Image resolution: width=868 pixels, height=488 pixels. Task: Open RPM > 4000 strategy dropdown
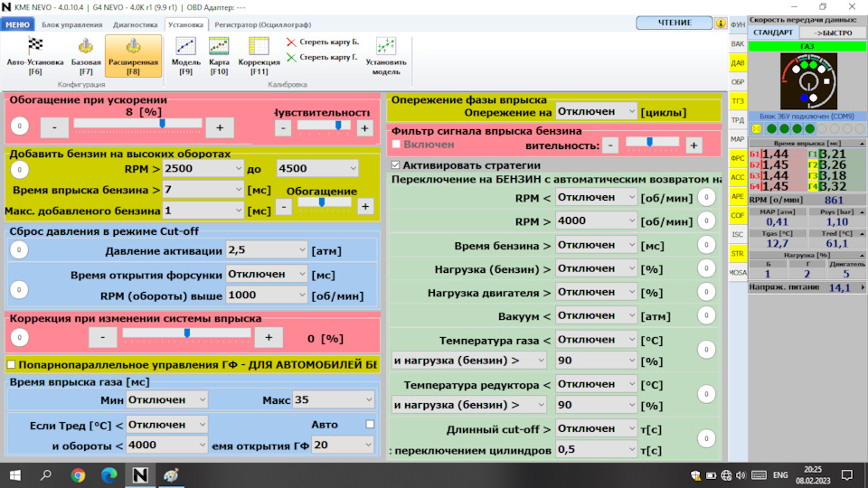coord(596,221)
